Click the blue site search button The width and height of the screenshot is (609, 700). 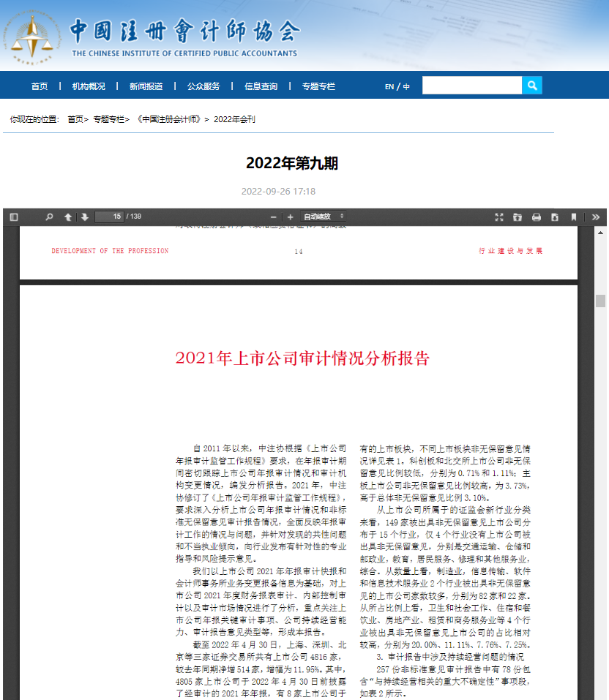click(x=532, y=85)
